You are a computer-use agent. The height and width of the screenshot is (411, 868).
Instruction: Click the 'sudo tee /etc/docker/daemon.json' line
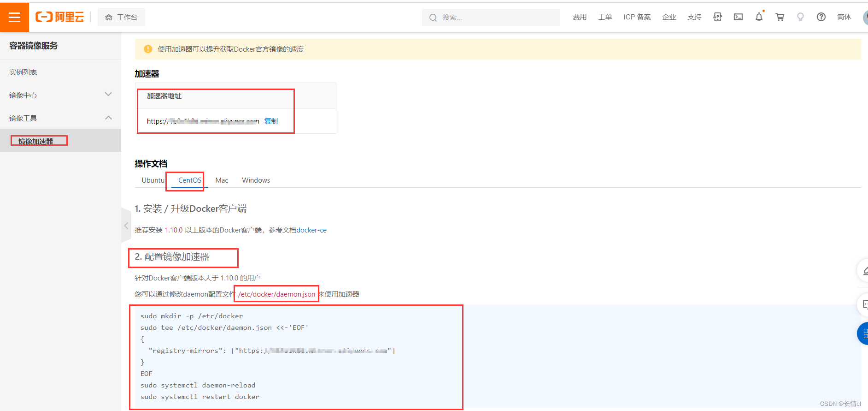[x=224, y=328]
